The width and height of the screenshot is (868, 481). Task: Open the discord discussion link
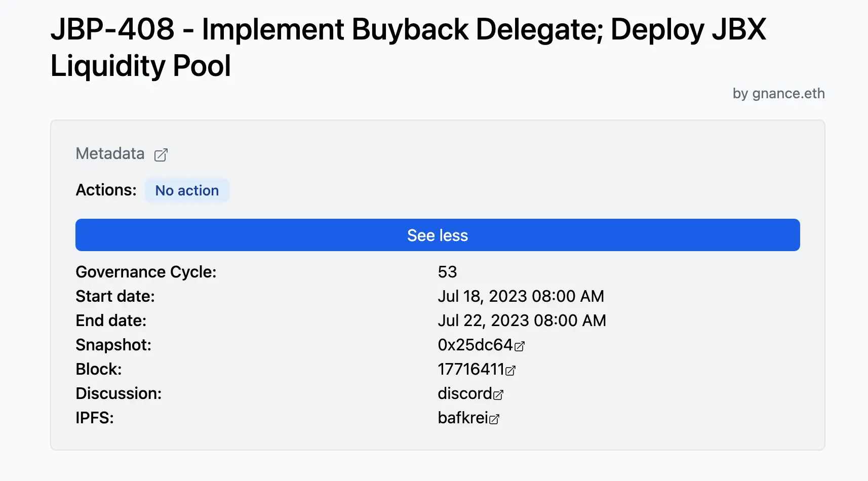[465, 393]
